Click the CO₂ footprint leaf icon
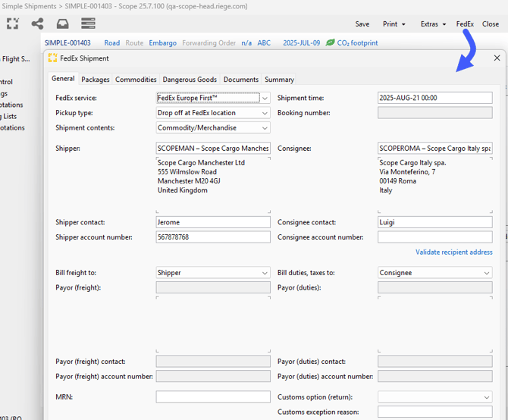 [x=330, y=42]
